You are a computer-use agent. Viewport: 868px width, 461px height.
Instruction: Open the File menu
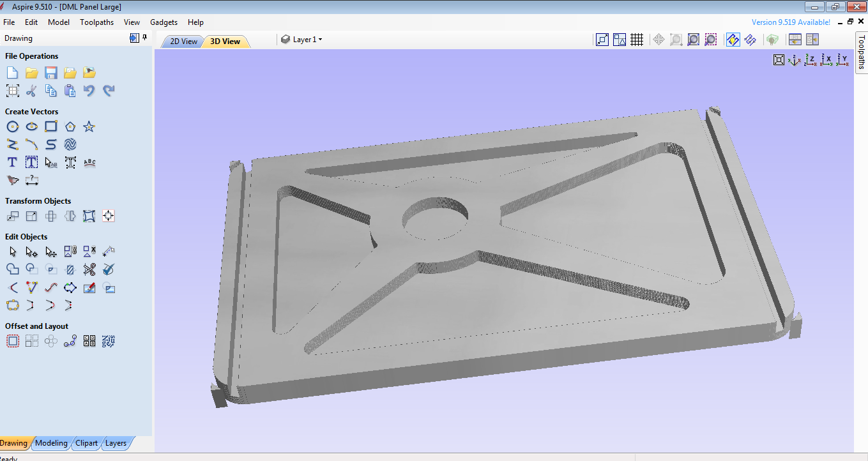(x=9, y=22)
